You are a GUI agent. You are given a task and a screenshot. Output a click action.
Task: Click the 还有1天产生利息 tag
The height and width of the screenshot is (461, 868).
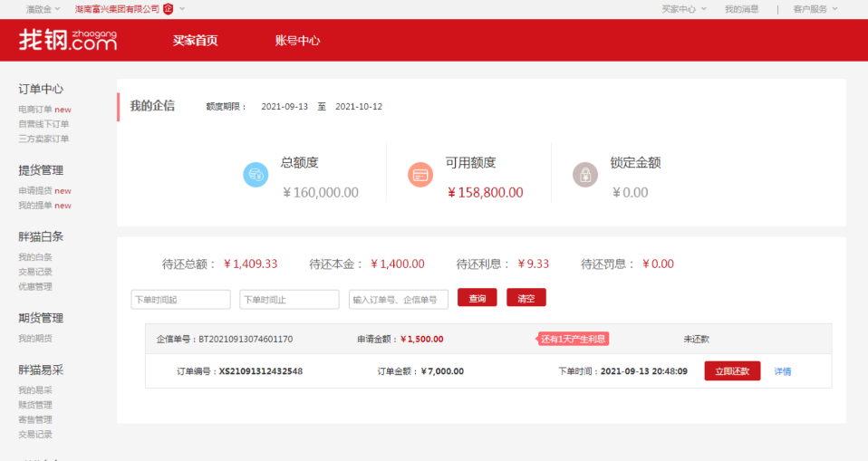pyautogui.click(x=573, y=339)
